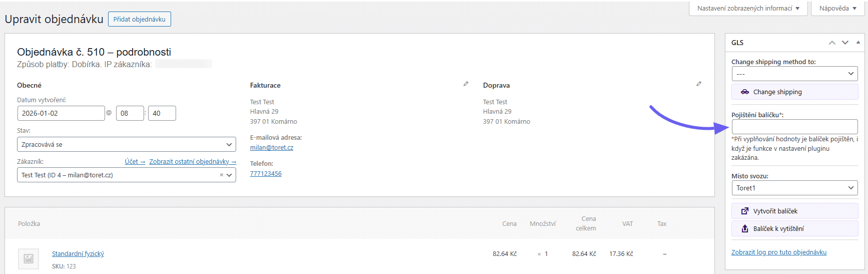The height and width of the screenshot is (274, 868).
Task: Open the Stav order status dropdown
Action: (126, 144)
